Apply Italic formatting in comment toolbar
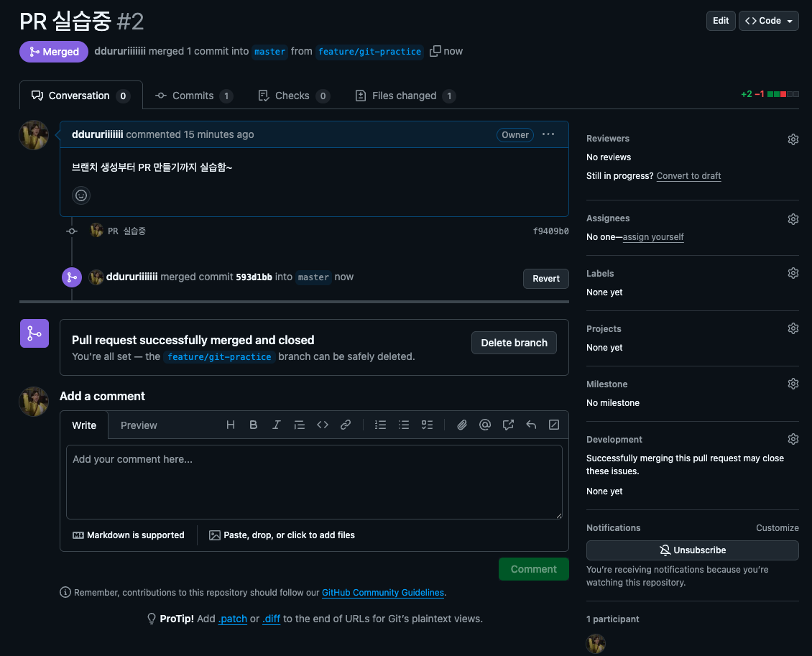Image resolution: width=812 pixels, height=656 pixels. 277,425
